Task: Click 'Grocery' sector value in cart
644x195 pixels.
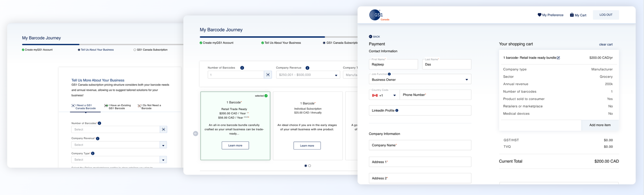Action: 606,77
